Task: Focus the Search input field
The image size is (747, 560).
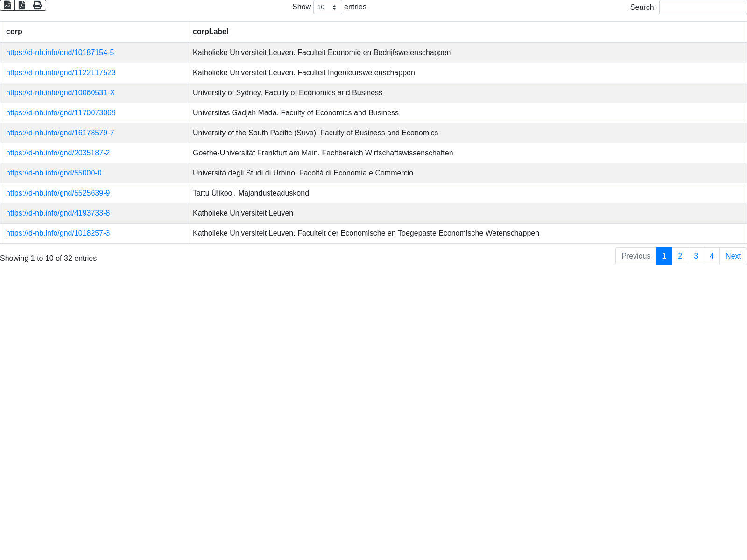Action: [703, 7]
